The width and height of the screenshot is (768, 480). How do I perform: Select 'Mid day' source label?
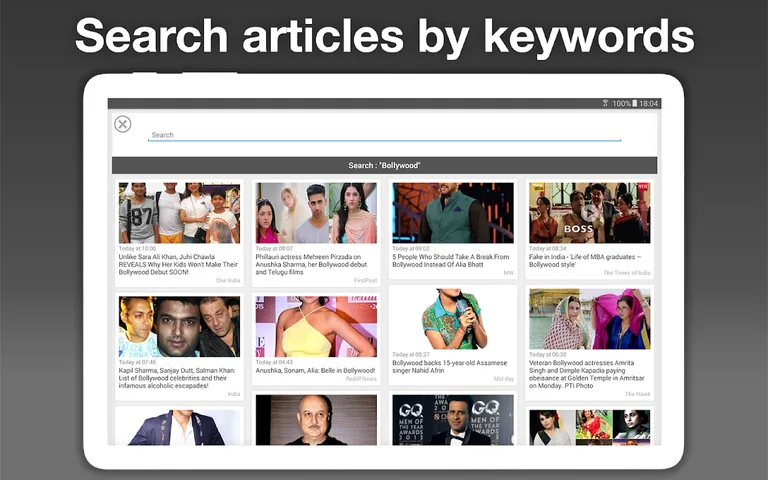pyautogui.click(x=504, y=379)
